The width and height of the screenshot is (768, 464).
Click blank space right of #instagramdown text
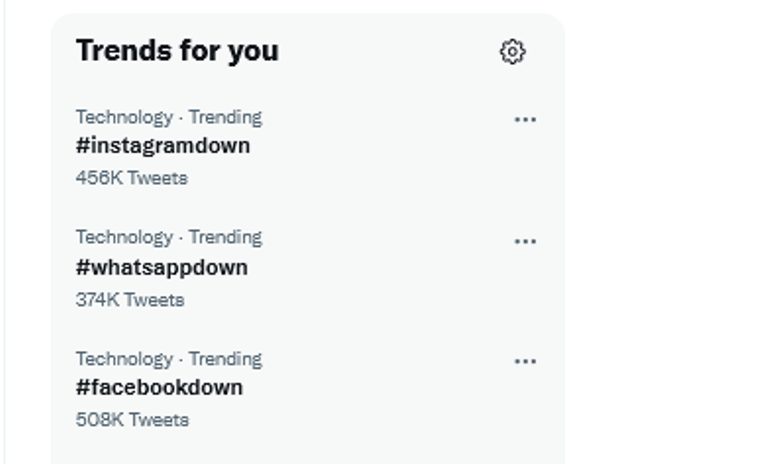(x=380, y=146)
